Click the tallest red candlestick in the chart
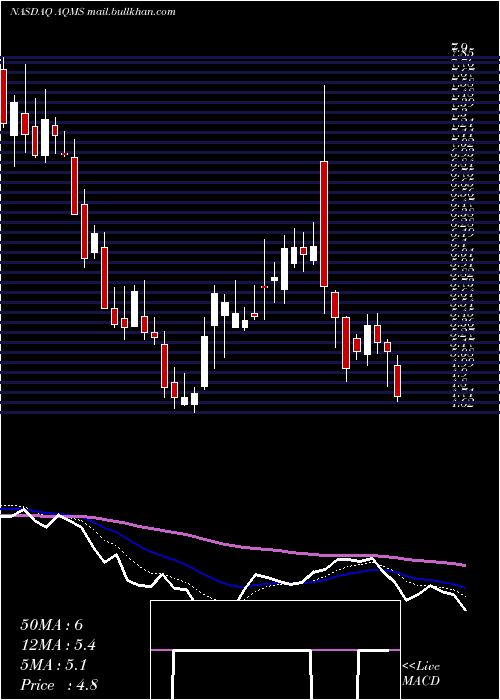 click(324, 224)
